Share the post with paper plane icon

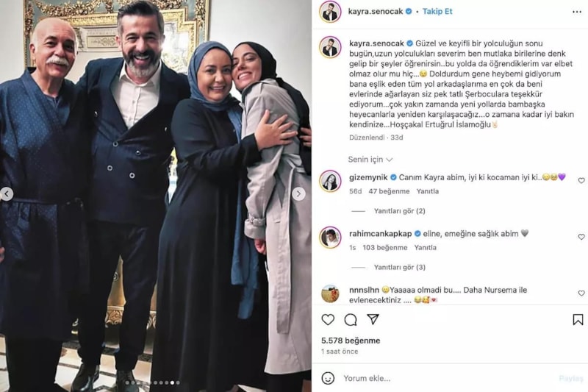(373, 319)
